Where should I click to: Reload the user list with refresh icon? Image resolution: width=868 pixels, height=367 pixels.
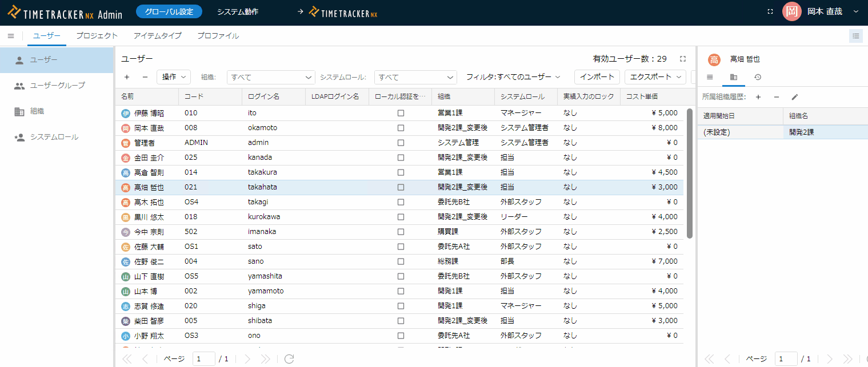pos(289,359)
